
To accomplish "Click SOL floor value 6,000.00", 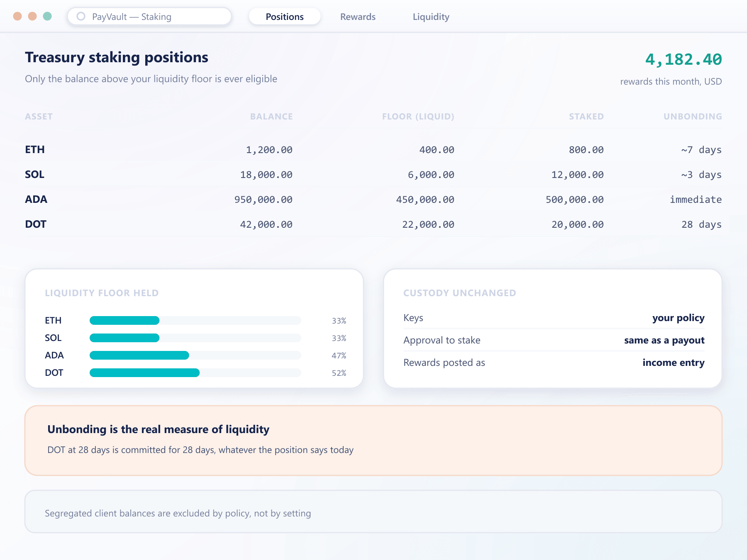I will click(431, 175).
